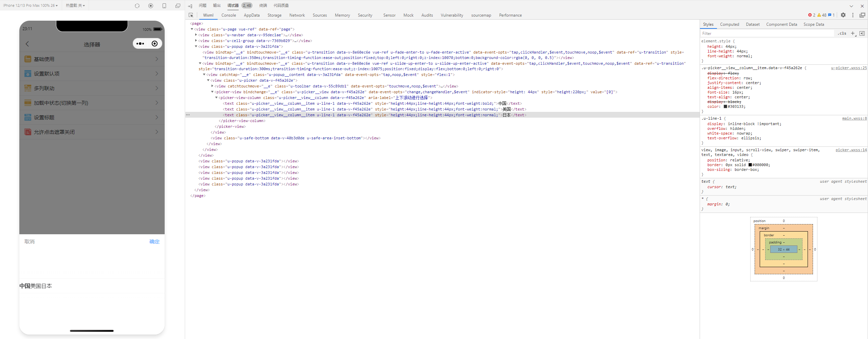Tap 取消 in the picker toolbar

pyautogui.click(x=30, y=242)
